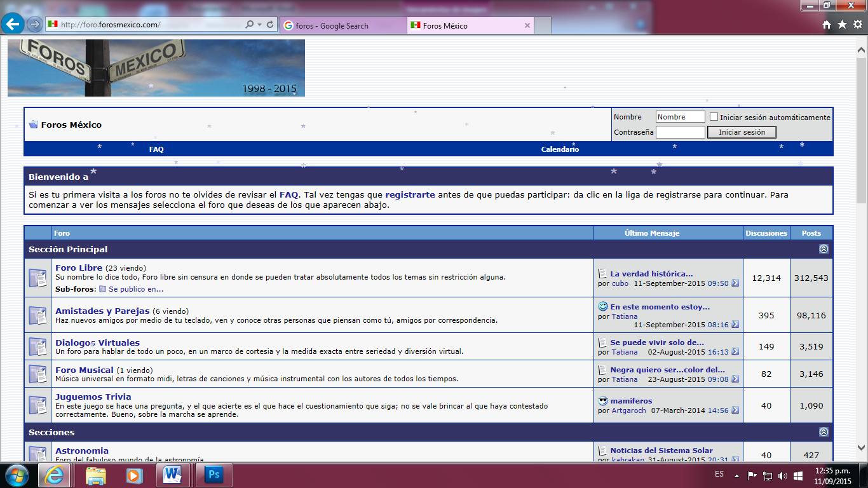The height and width of the screenshot is (488, 868).
Task: Click the browser back arrow button
Action: tap(13, 24)
